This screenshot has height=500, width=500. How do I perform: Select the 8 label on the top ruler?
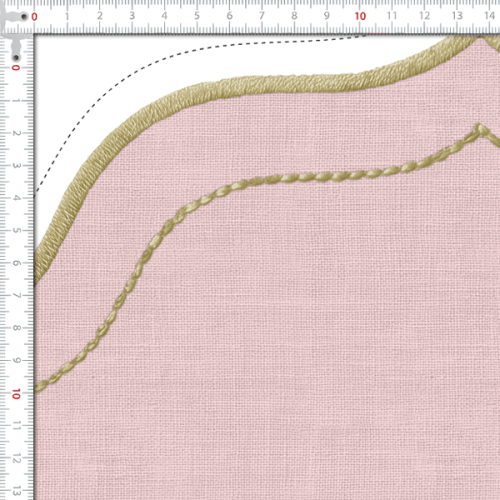click(294, 16)
